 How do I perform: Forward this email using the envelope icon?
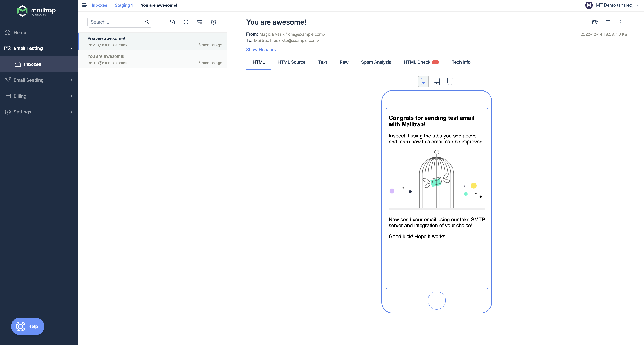point(595,22)
